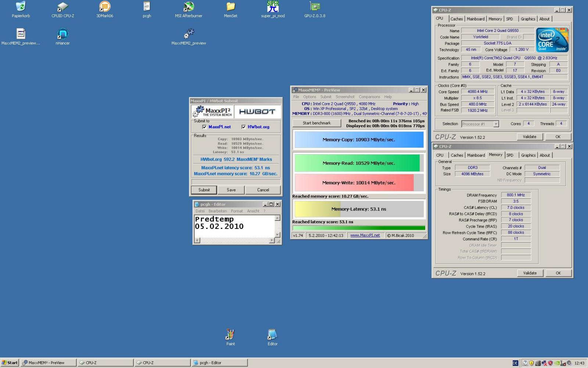Open the Datei menu in pcgh Editor
This screenshot has height=368, width=588.
click(x=200, y=211)
